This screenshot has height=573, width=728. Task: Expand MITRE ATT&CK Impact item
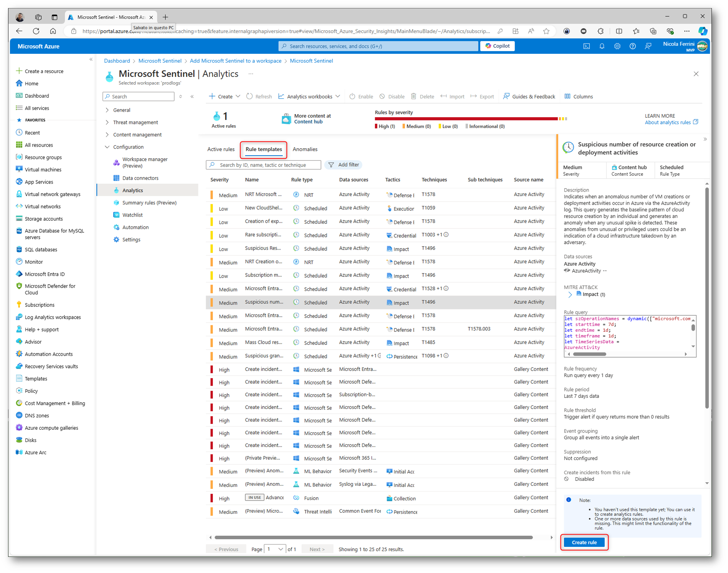click(570, 295)
